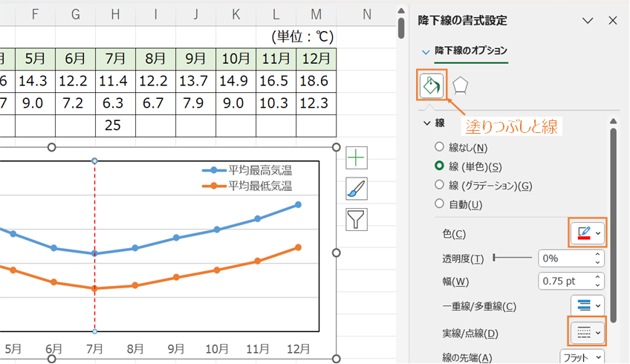
Task: Select column I header
Action: pyautogui.click(x=155, y=14)
